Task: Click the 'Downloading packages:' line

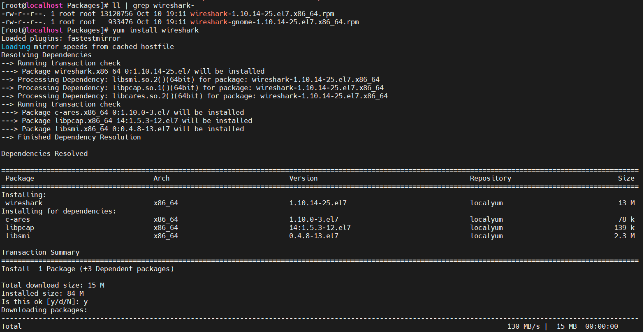Action: coord(44,310)
